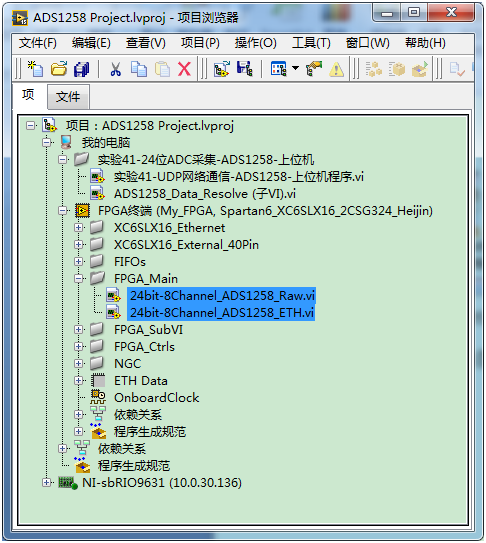Click the Open file toolbar icon
Image resolution: width=486 pixels, height=543 pixels.
click(59, 68)
